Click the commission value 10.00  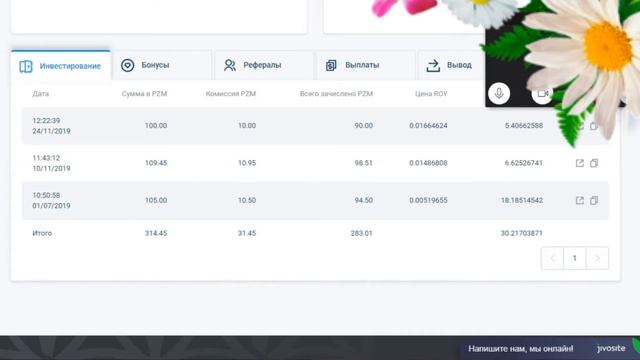247,126
